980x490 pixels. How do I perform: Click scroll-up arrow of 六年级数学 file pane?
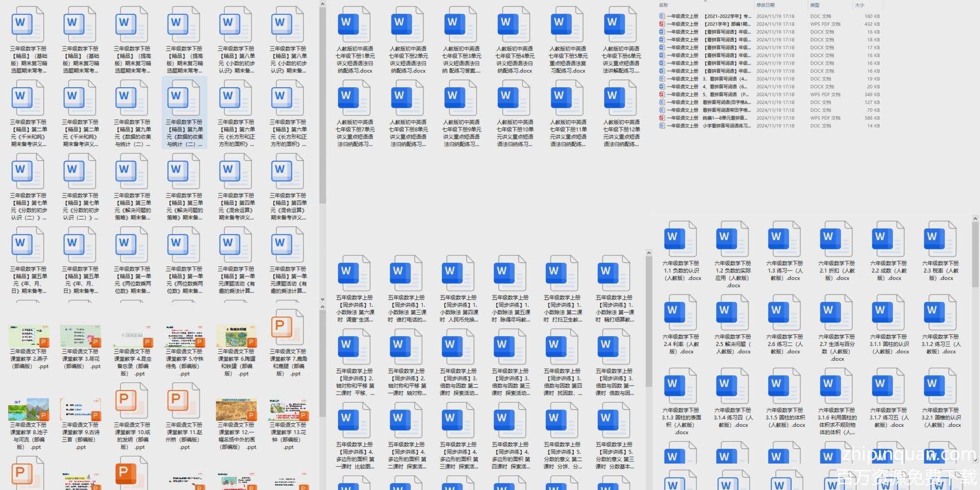(x=975, y=219)
